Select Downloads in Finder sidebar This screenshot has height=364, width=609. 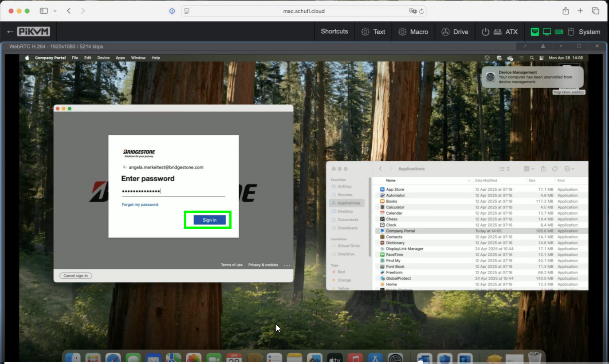347,228
